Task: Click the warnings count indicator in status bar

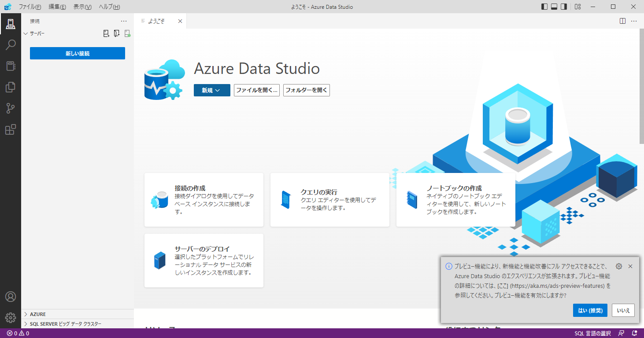Action: click(x=24, y=333)
